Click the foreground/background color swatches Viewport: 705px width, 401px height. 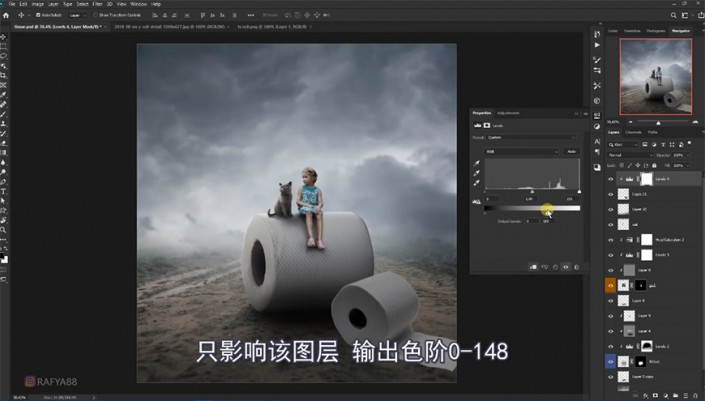4,258
